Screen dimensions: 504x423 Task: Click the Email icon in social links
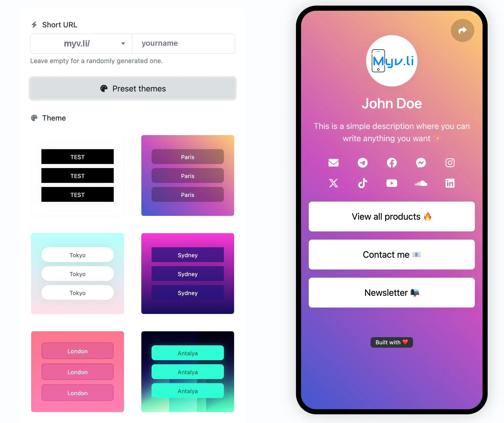[x=333, y=162]
